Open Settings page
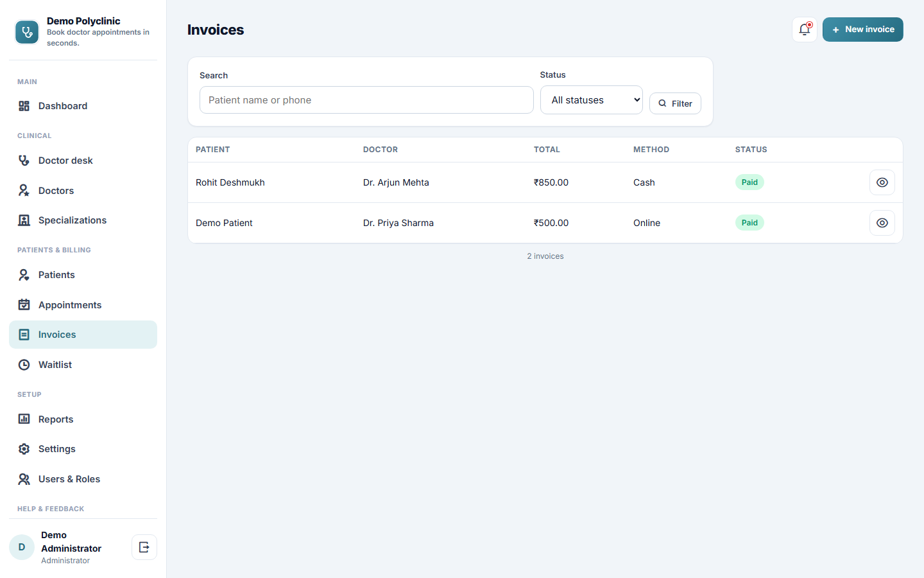 pyautogui.click(x=83, y=449)
